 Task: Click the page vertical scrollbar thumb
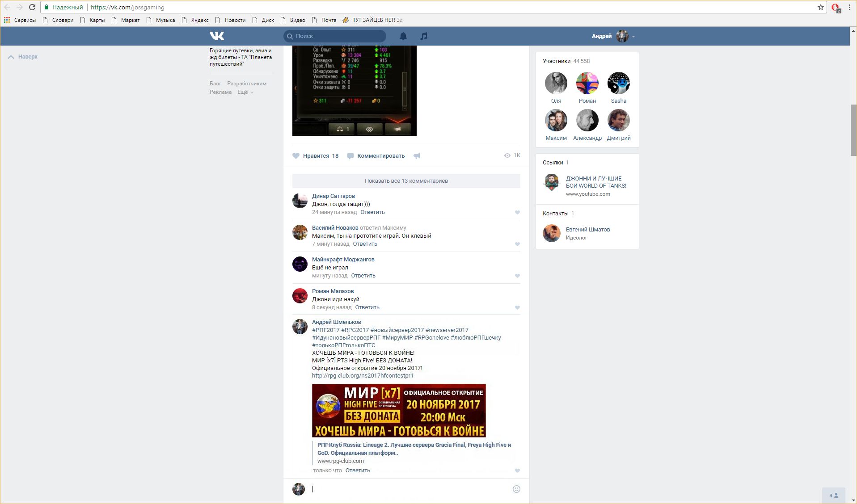point(853,130)
